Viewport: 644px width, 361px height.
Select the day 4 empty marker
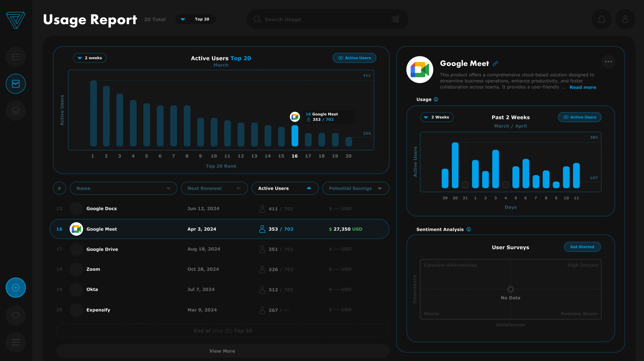(506, 185)
